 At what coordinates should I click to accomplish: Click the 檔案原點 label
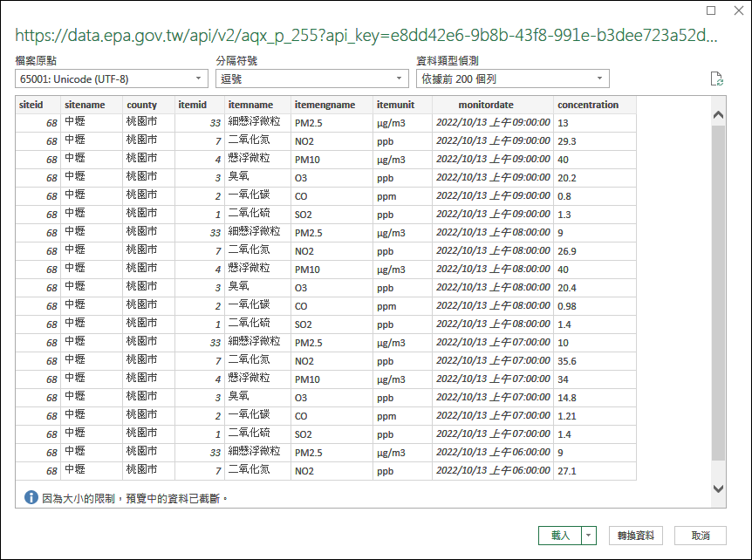pos(36,60)
